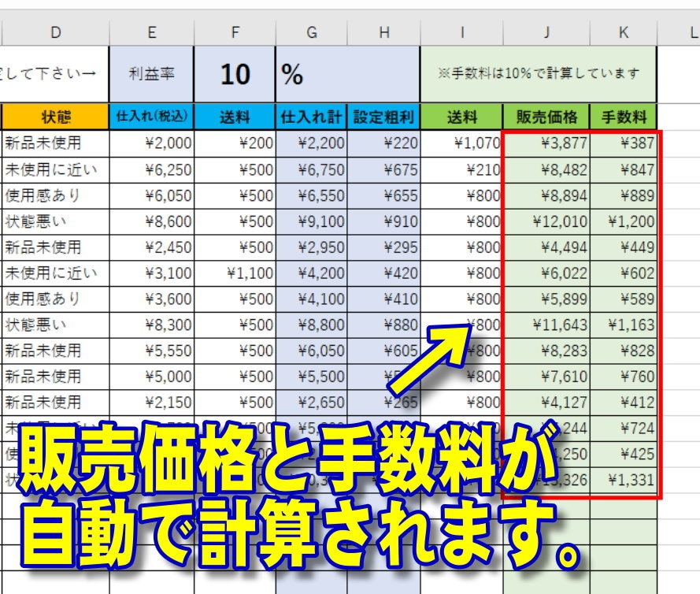Select the fee cell ¥1,200

tap(624, 221)
